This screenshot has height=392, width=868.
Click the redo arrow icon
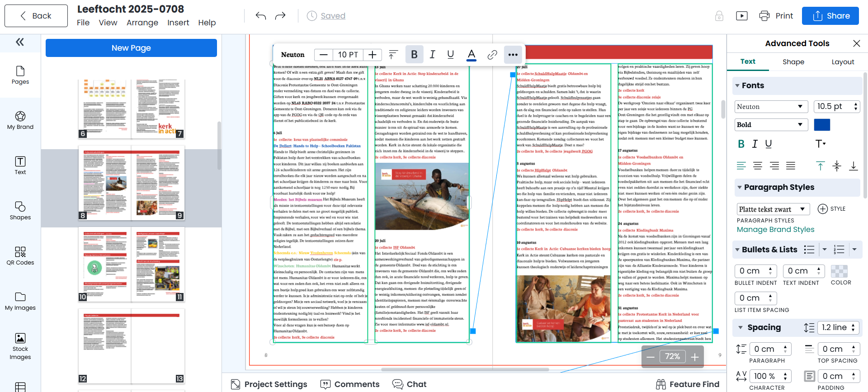pyautogui.click(x=280, y=16)
